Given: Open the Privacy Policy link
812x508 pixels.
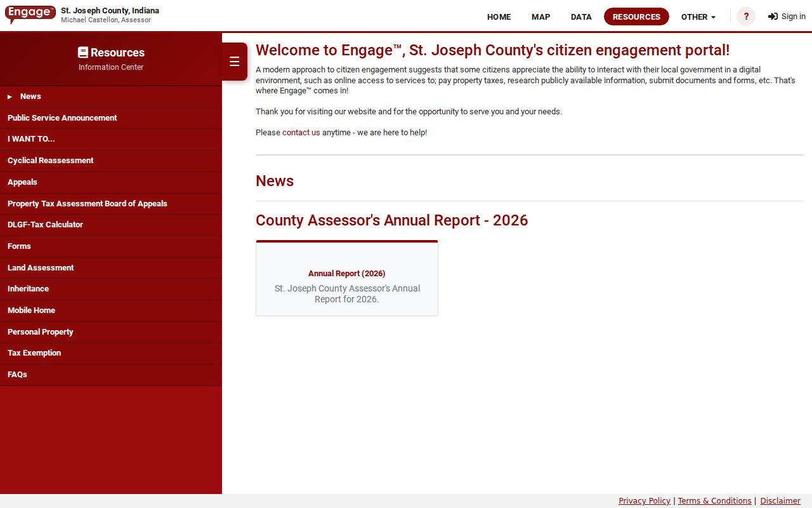Looking at the screenshot, I should (645, 501).
